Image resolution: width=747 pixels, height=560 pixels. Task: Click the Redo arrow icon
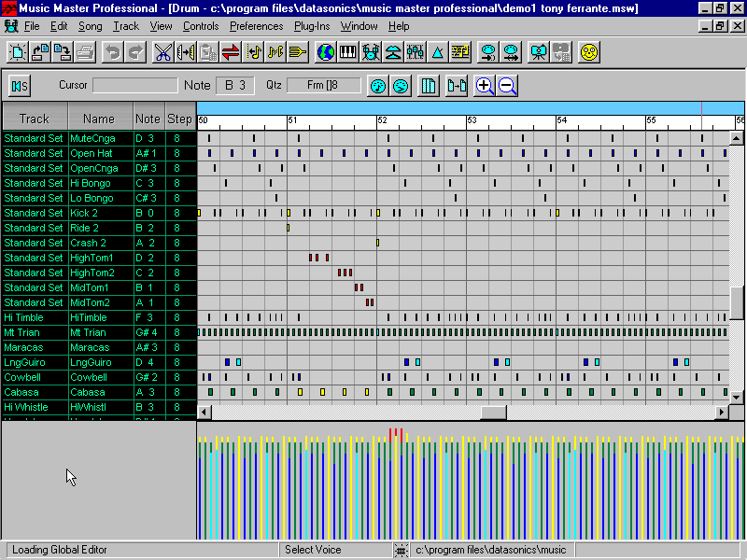(135, 52)
